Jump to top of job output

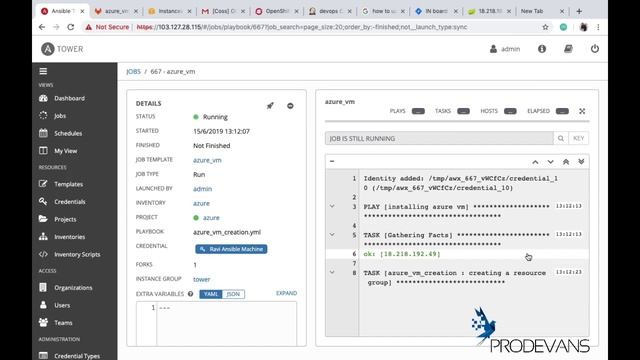coord(566,162)
